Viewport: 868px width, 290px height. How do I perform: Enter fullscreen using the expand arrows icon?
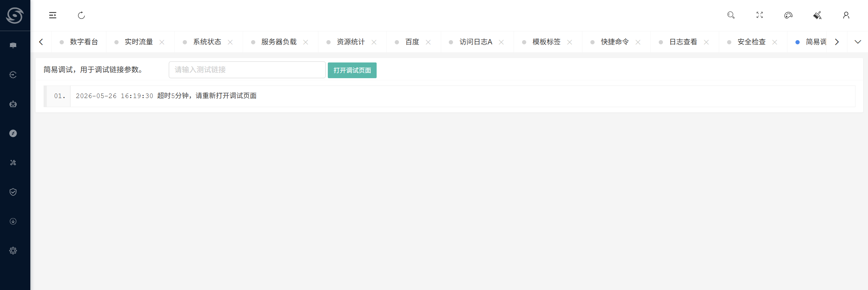click(x=760, y=15)
